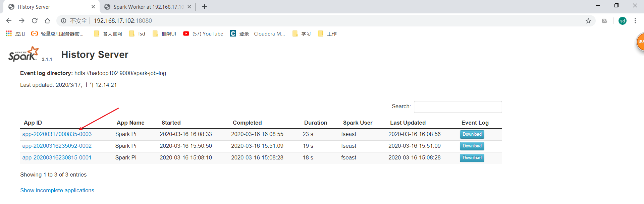Image resolution: width=644 pixels, height=204 pixels.
Task: Click the 18 s duration cell
Action: pos(308,158)
